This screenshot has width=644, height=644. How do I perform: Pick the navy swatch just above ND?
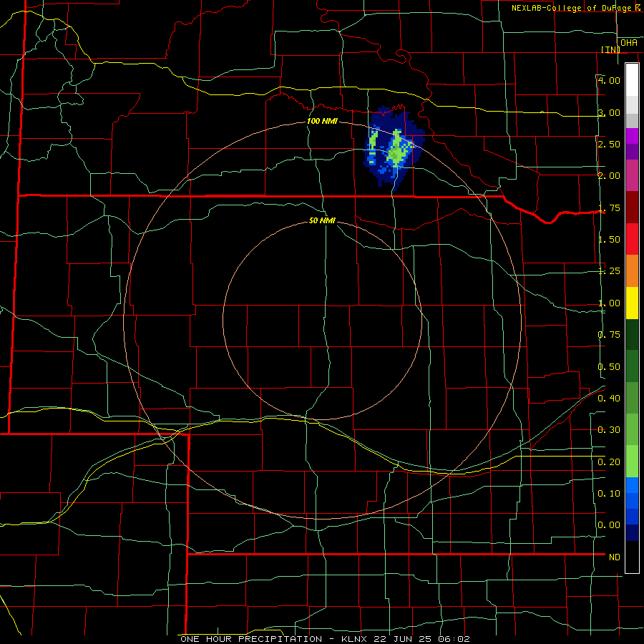[x=632, y=532]
